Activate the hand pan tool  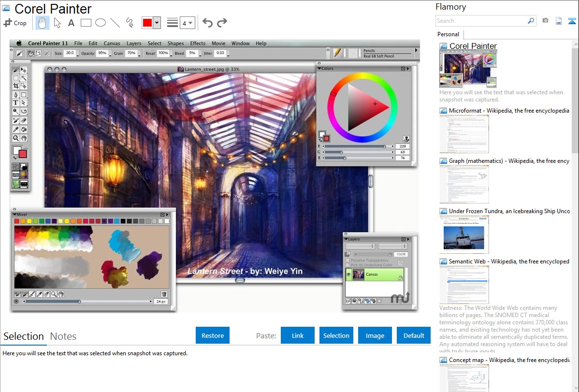[43, 23]
